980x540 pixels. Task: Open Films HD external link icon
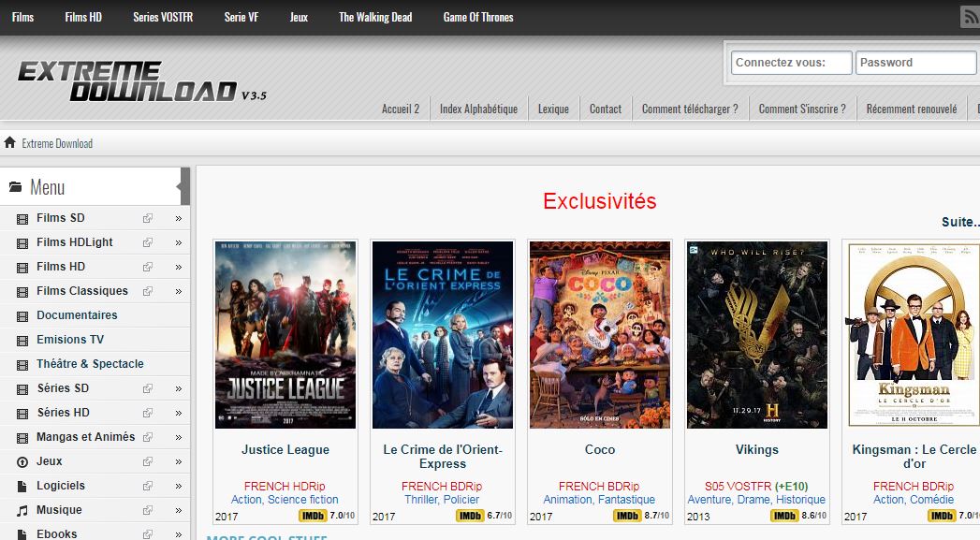148,267
